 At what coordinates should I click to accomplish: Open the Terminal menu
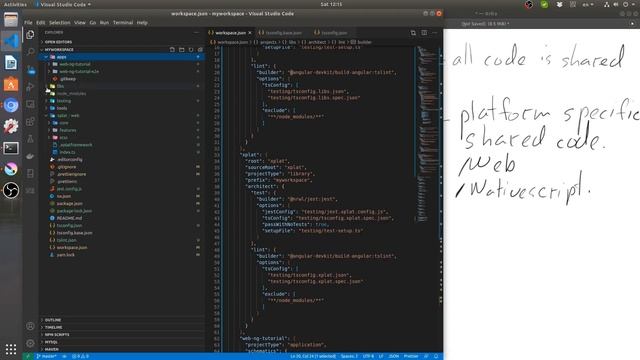pyautogui.click(x=123, y=22)
